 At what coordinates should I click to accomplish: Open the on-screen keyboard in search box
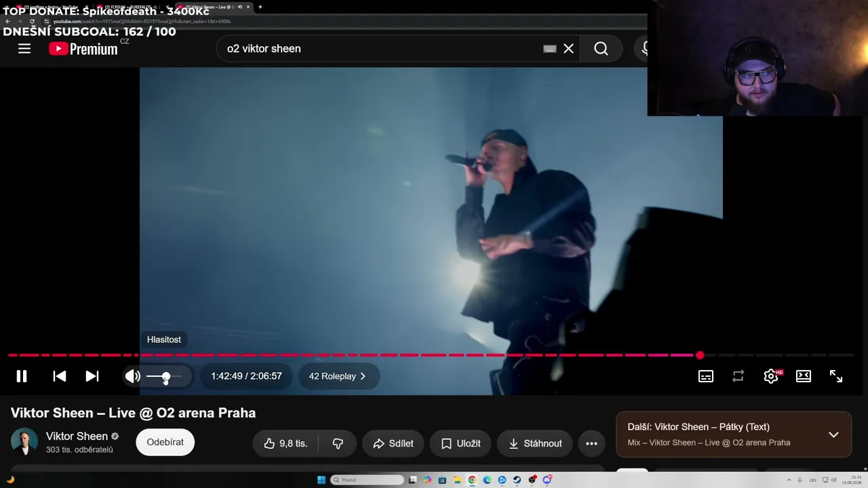[x=550, y=49]
